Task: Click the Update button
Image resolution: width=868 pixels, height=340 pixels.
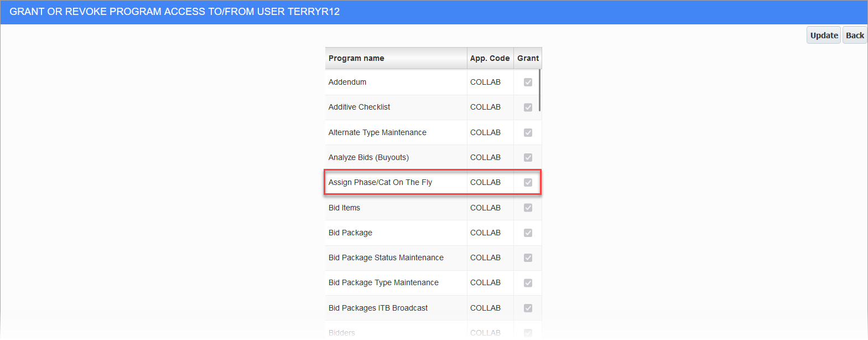Action: point(824,35)
